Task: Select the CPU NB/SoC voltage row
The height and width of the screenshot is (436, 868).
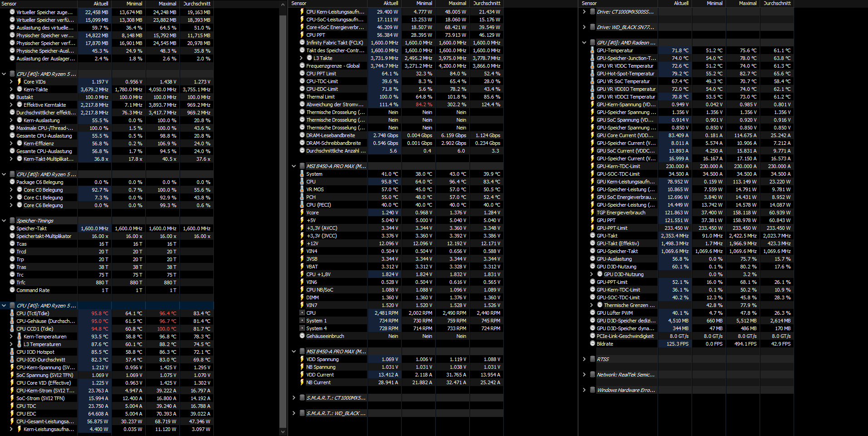Action: (x=397, y=290)
